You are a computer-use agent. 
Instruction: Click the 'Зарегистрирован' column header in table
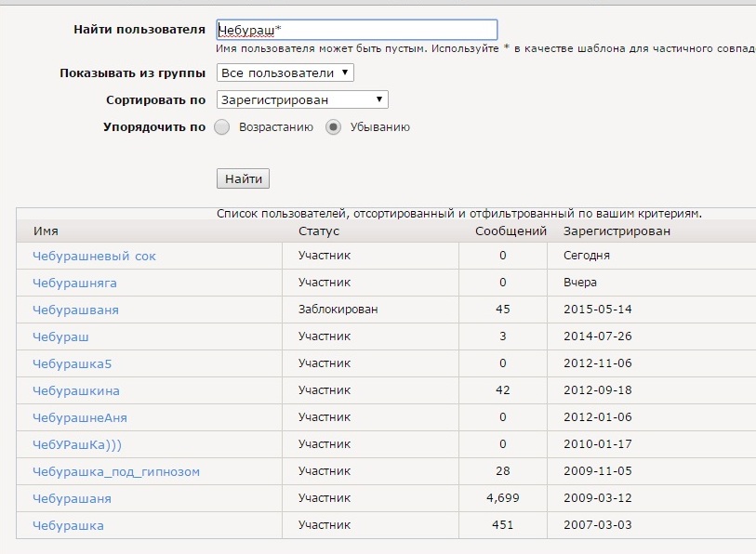617,231
